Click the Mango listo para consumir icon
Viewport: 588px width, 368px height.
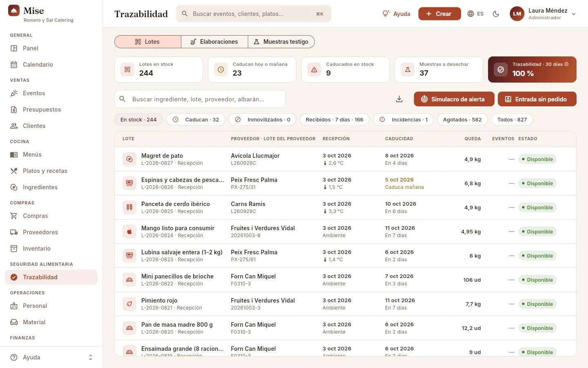tap(129, 231)
